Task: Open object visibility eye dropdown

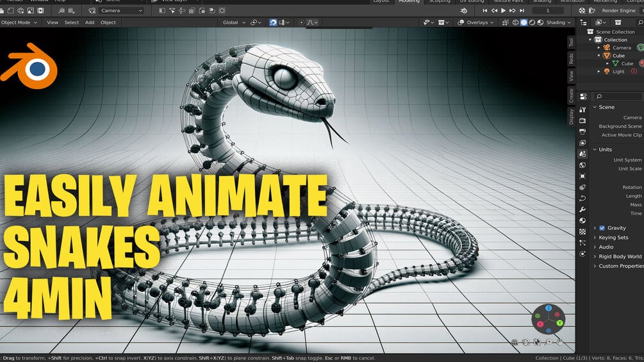Action: [429, 22]
